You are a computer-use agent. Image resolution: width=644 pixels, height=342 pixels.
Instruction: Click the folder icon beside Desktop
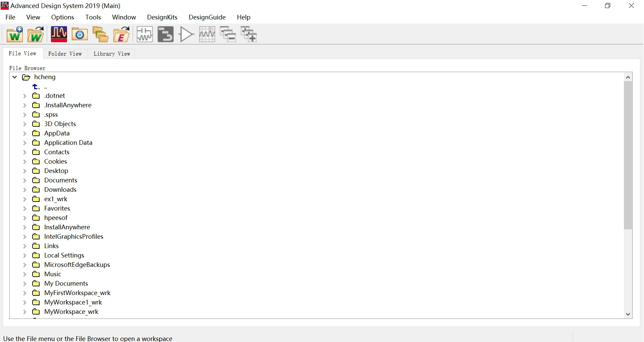click(x=36, y=171)
